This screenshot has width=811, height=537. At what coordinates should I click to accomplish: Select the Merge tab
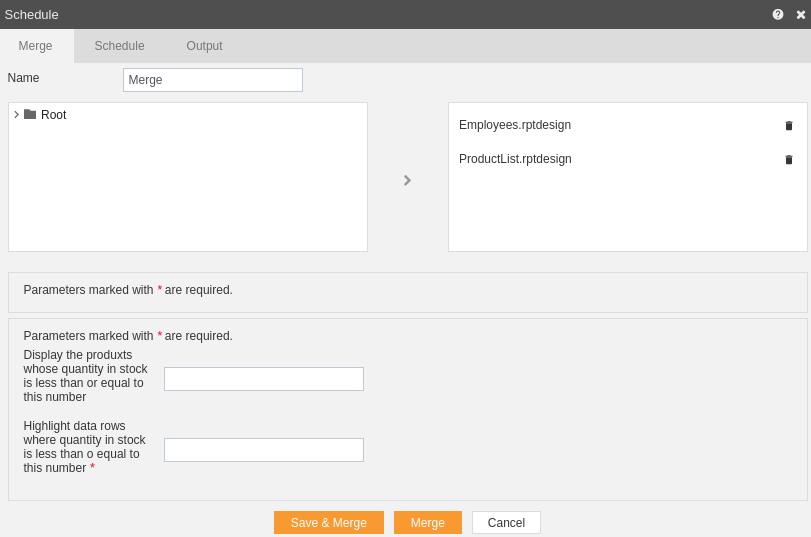[x=35, y=46]
